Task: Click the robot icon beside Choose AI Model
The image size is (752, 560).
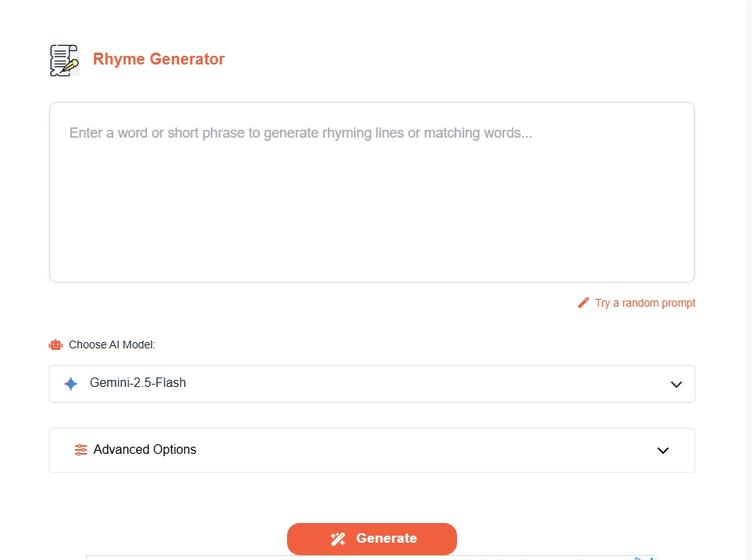Action: pyautogui.click(x=55, y=344)
